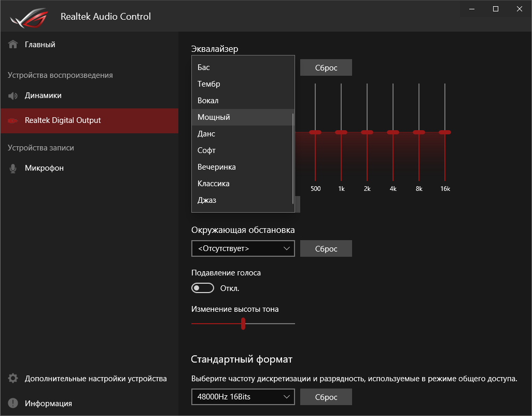Open the 48000Hz 16Bits format dropdown
This screenshot has height=416, width=532.
point(243,397)
